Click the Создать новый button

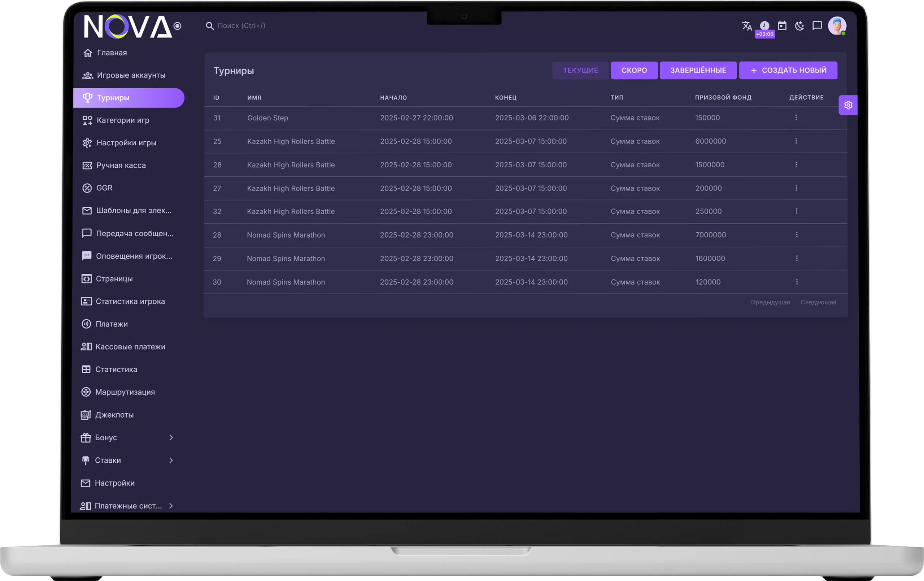tap(788, 70)
